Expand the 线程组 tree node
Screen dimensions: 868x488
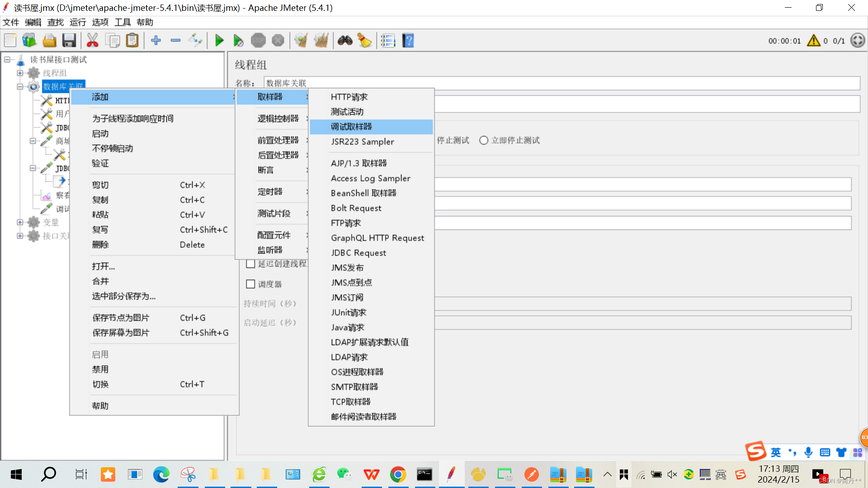pyautogui.click(x=20, y=73)
